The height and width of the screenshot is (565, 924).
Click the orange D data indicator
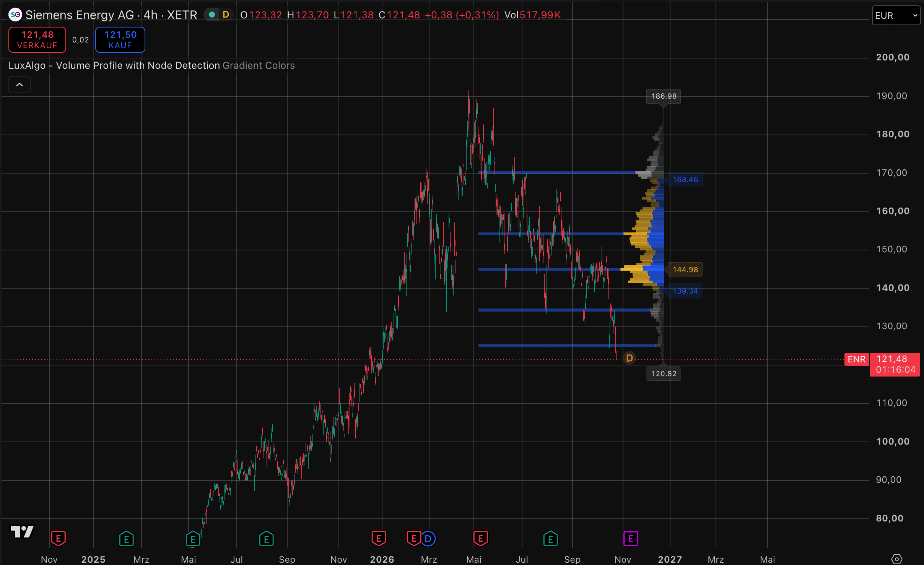(x=226, y=15)
